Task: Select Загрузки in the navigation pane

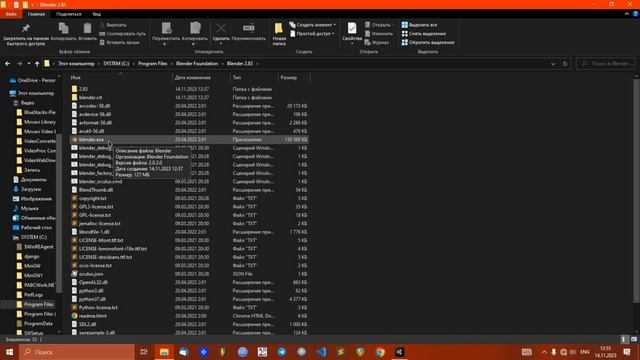Action: (27, 189)
